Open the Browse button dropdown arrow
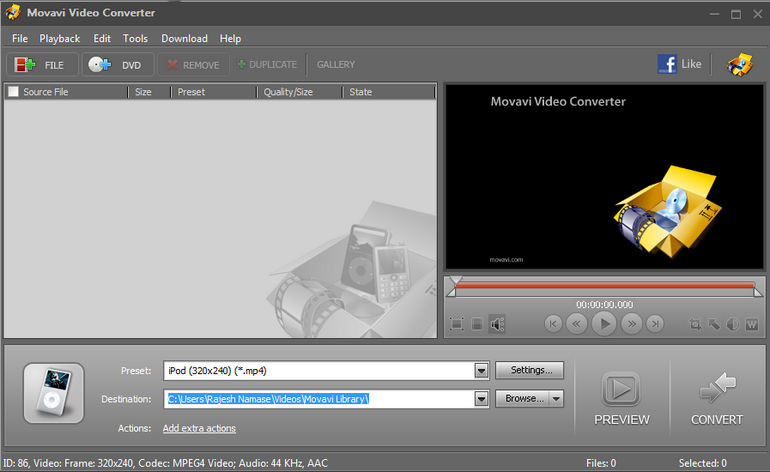The width and height of the screenshot is (770, 472). coord(556,399)
